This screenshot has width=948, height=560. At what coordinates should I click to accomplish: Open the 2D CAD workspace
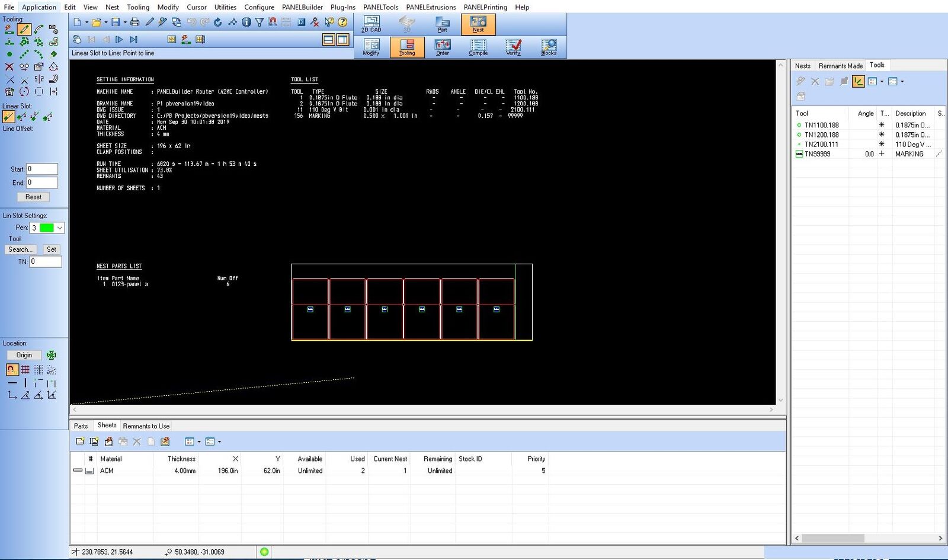pyautogui.click(x=371, y=24)
